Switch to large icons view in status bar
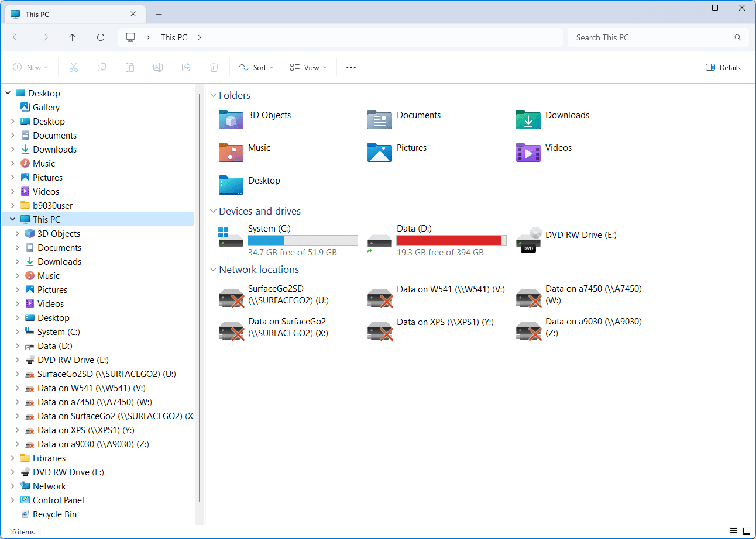Image resolution: width=756 pixels, height=539 pixels. tap(746, 532)
